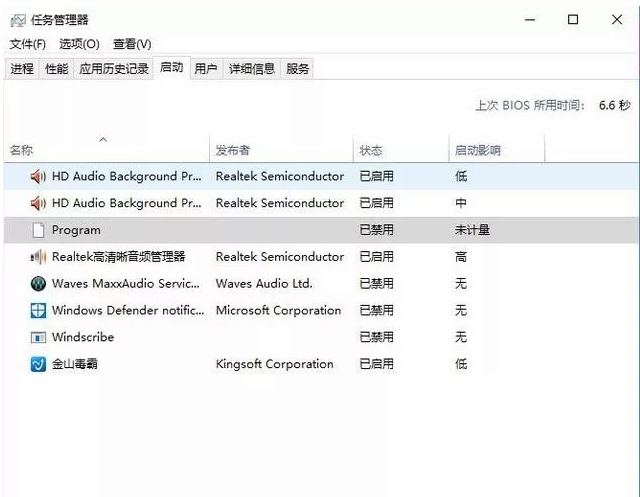This screenshot has height=497, width=640.
Task: Click the Windows Defender notification icon
Action: [39, 311]
